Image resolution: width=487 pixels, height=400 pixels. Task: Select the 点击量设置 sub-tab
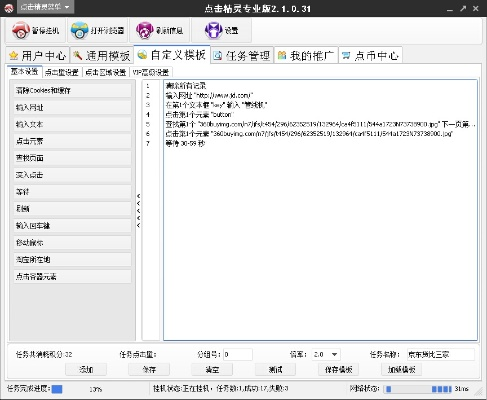[62, 72]
